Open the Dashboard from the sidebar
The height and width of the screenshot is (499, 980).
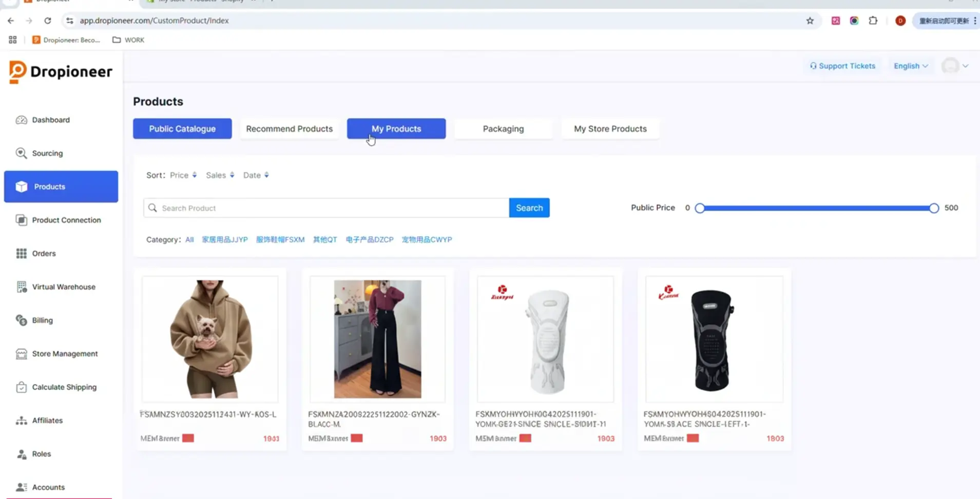click(50, 120)
